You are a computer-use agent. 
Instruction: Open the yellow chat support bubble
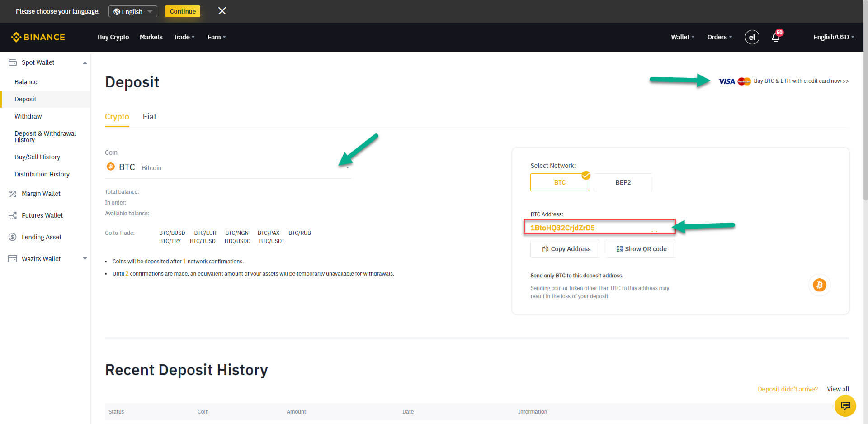[x=845, y=405]
